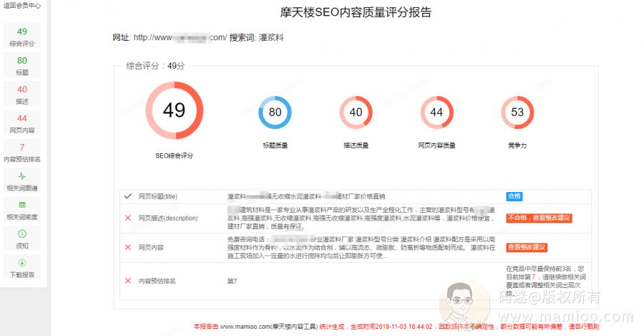Select 描述 score 40 in the sidebar
644x336 pixels.
tap(21, 95)
